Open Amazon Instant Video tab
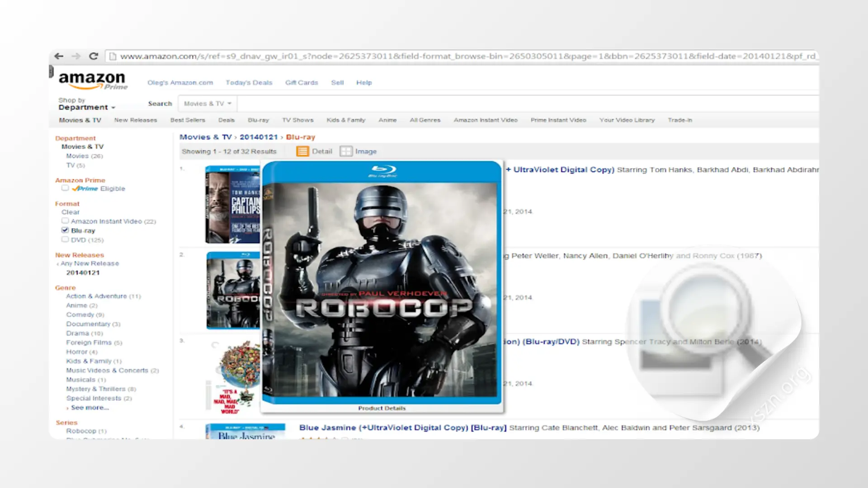This screenshot has width=868, height=488. [x=486, y=120]
